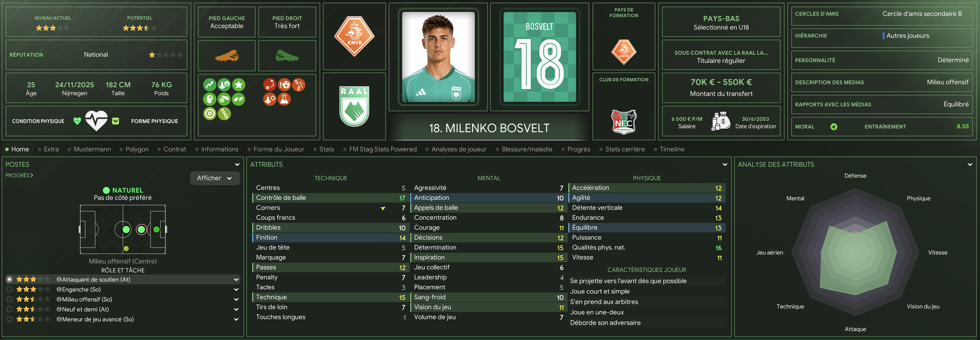980x340 pixels.
Task: Click the heartbeat condition physique icon
Action: coord(96,121)
